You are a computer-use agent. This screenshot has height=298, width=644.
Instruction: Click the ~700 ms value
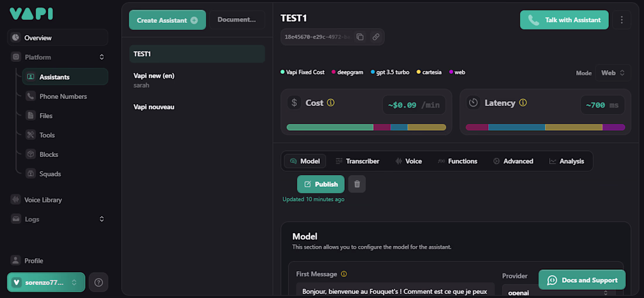(602, 105)
